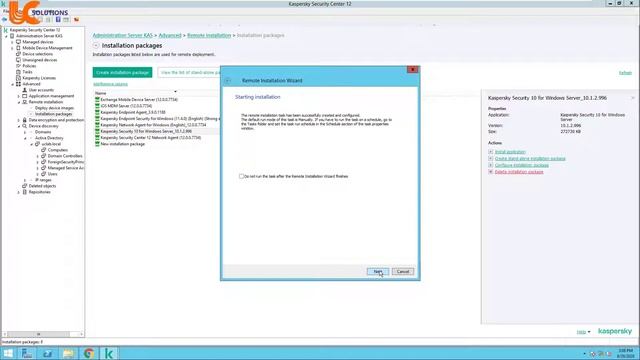
Task: Select Deleted objects tree node
Action: (42, 186)
